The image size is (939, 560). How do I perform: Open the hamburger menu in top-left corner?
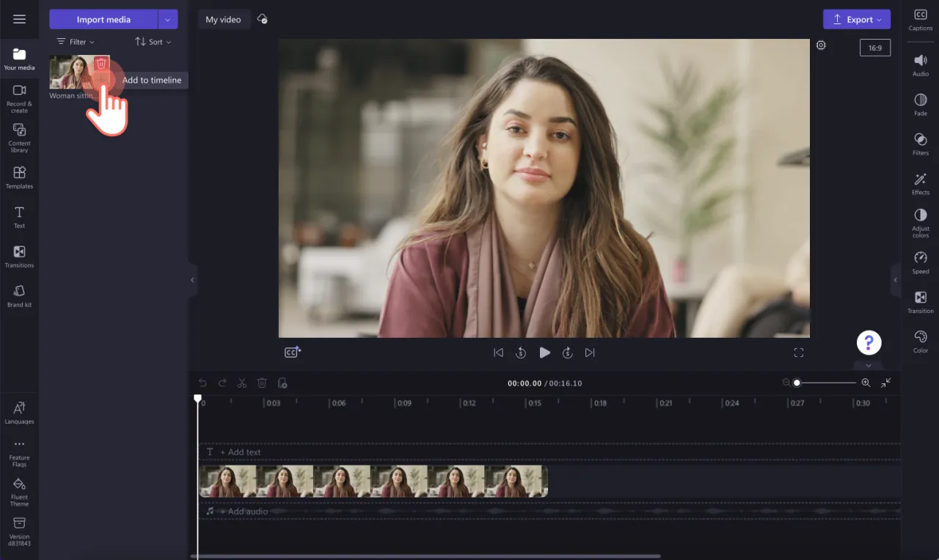tap(19, 19)
